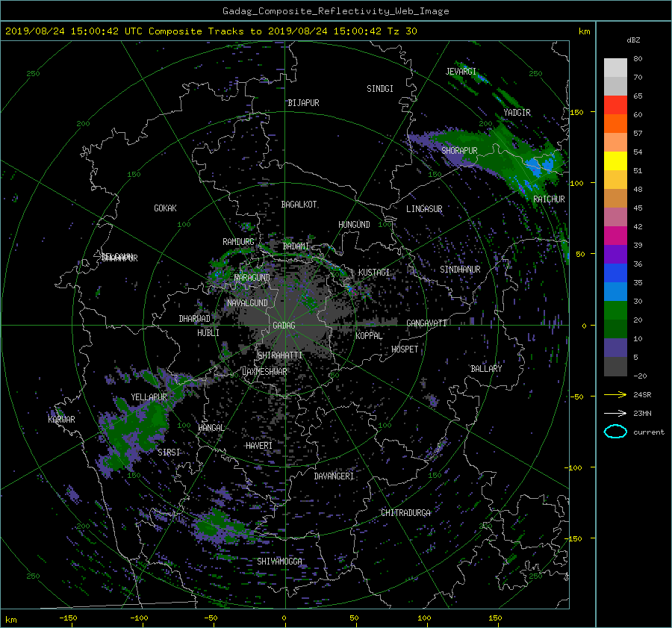This screenshot has width=672, height=628.
Task: Click the HAVERI city label
Action: 259,446
